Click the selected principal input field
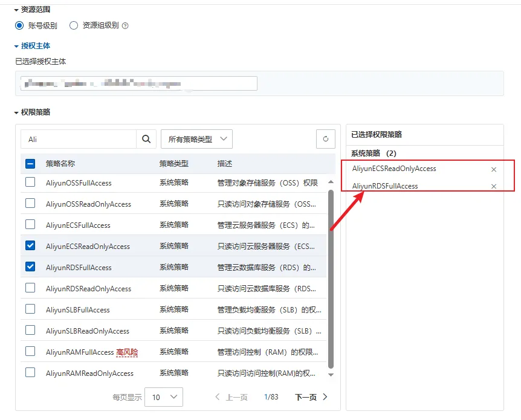 pos(139,83)
